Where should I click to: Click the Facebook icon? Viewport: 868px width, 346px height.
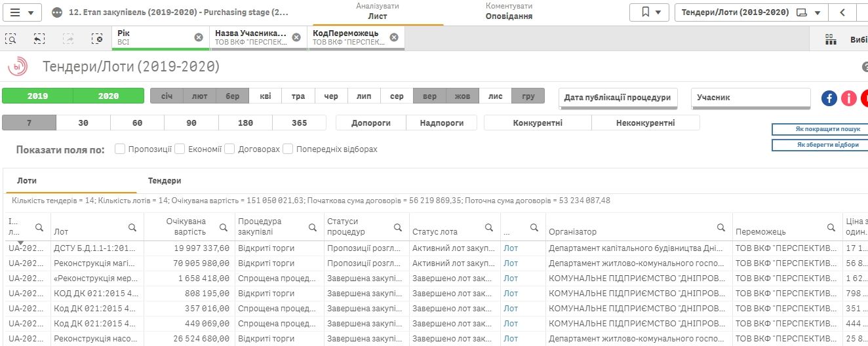click(829, 98)
